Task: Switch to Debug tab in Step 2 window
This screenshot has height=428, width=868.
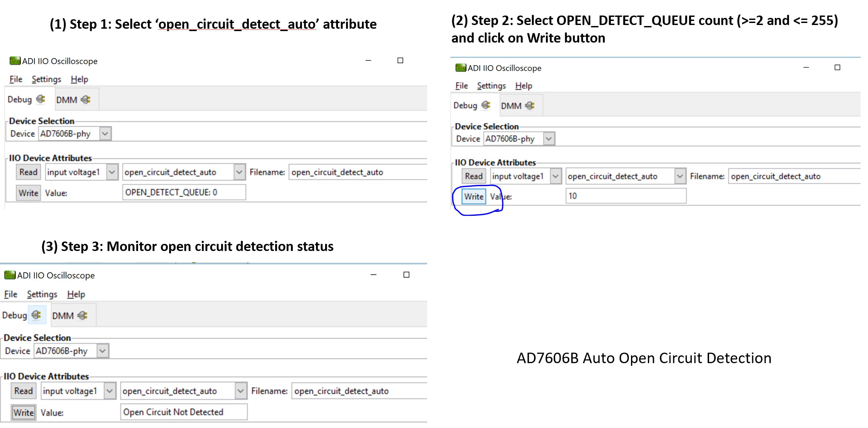Action: tap(475, 105)
